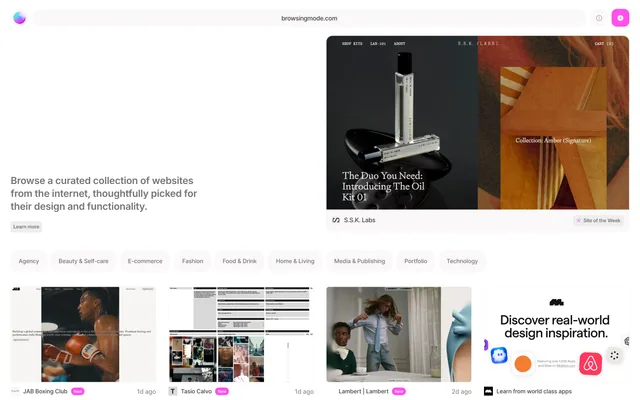Click the Tasio Calvo T favicon
The height and width of the screenshot is (400, 640).
tap(173, 391)
